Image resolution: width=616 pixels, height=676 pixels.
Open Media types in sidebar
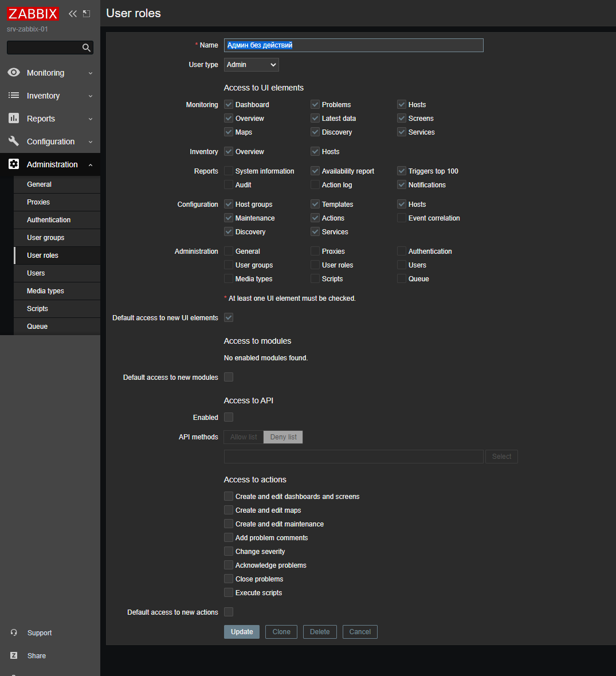(45, 291)
